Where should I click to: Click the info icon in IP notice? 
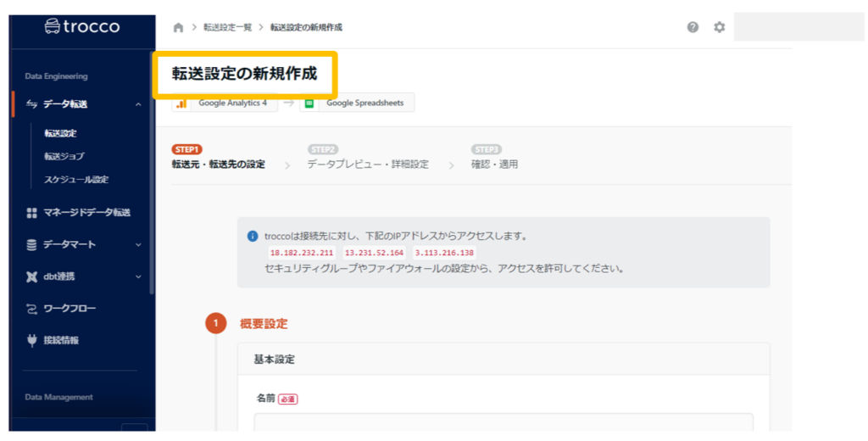(253, 236)
